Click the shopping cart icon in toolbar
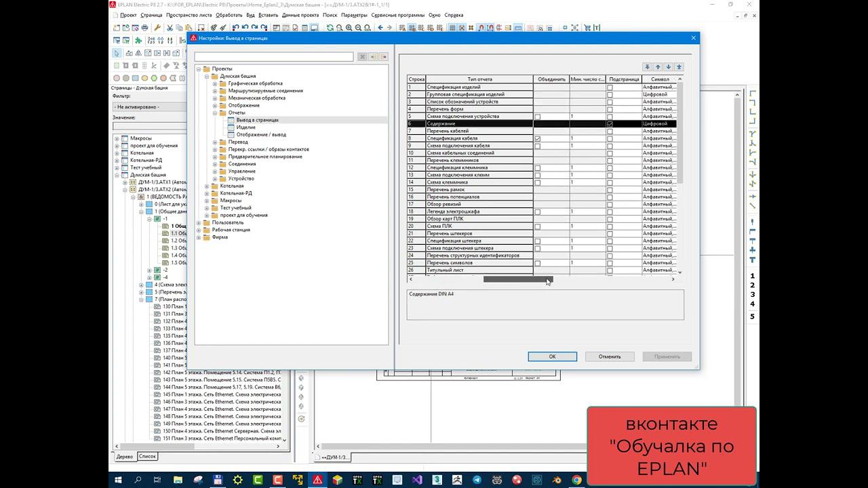This screenshot has height=488, width=868. pyautogui.click(x=587, y=28)
